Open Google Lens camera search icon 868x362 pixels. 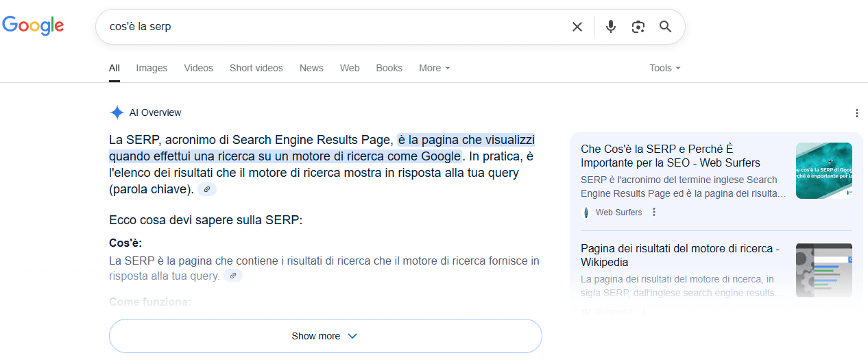click(x=638, y=27)
